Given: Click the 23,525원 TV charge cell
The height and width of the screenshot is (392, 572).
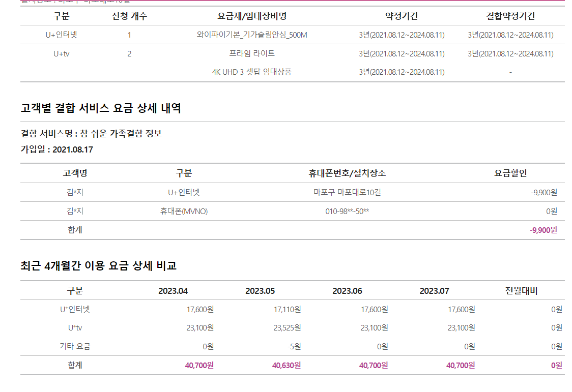Looking at the screenshot, I should 287,328.
